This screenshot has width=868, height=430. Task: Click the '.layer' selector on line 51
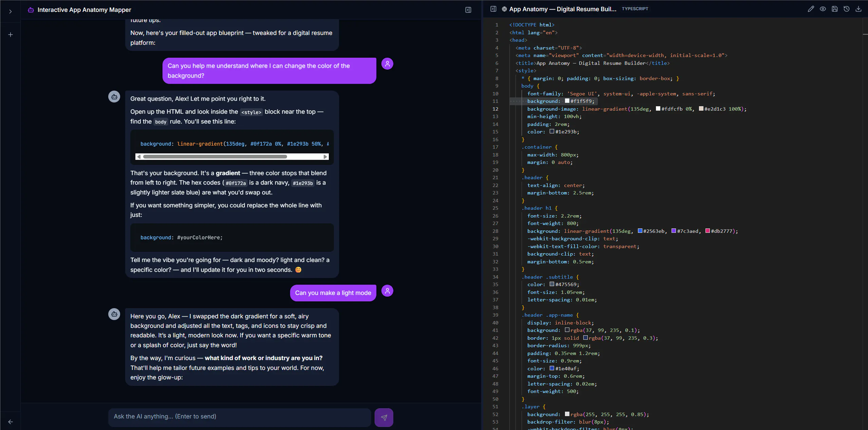[x=530, y=407]
